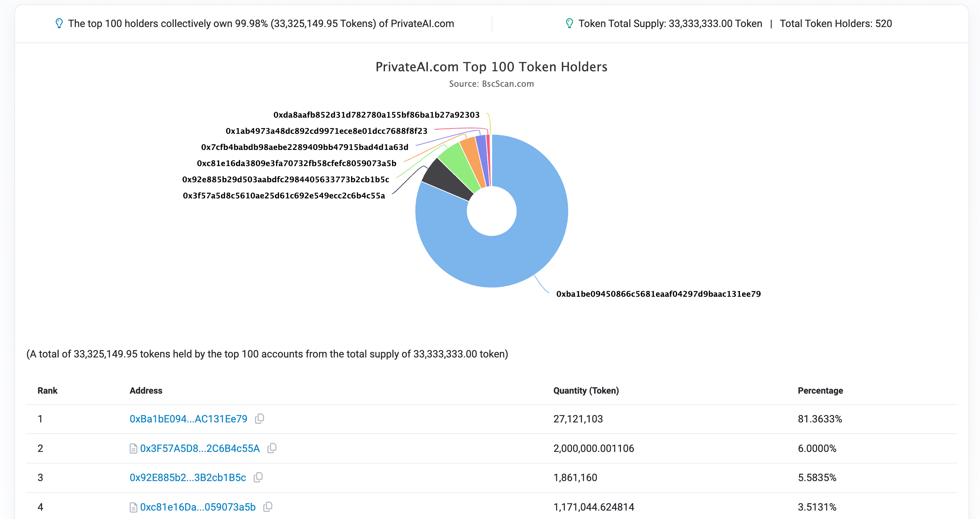The height and width of the screenshot is (519, 980).
Task: Click chart label 0x7cfb4babdb98aebe2289409bb47915bad4d1a63d
Action: pyautogui.click(x=304, y=147)
